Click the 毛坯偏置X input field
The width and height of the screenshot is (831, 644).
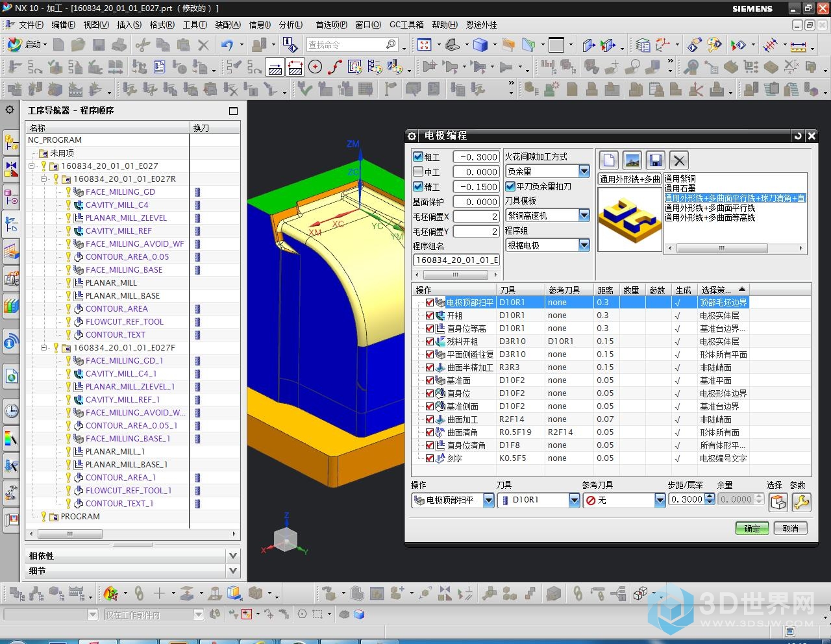coord(476,216)
